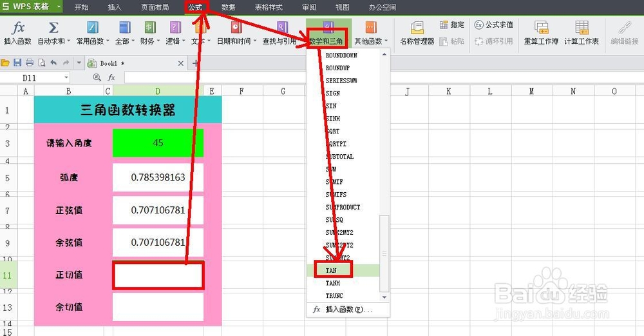
Task: Open the 页面布局 ribbon tab
Action: [x=155, y=7]
